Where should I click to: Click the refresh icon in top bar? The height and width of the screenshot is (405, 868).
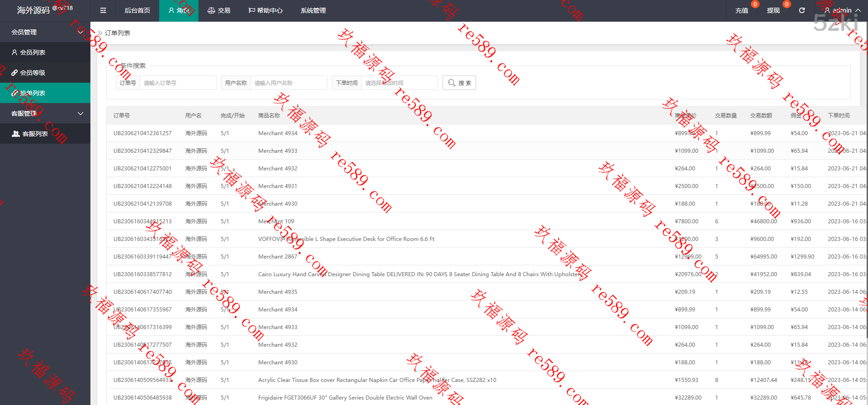tap(802, 10)
